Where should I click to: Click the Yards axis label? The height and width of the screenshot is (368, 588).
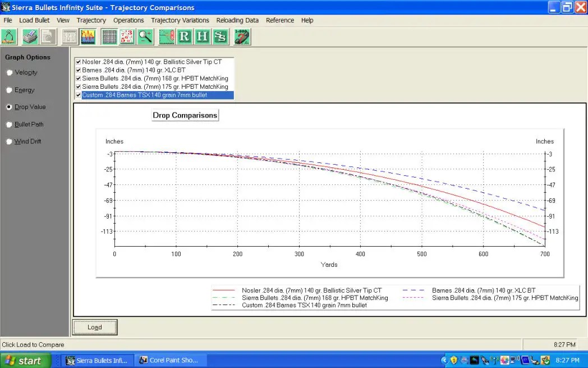(329, 265)
